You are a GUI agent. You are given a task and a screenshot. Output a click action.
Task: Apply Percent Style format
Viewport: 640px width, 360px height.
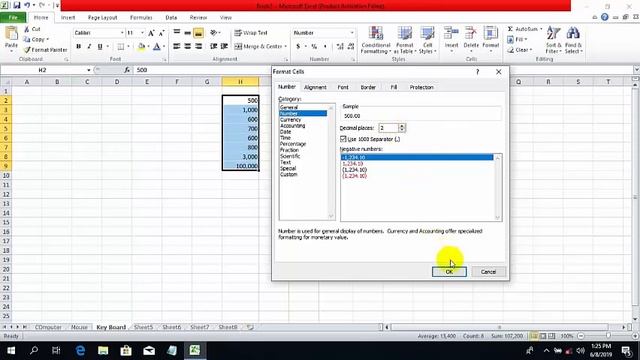pyautogui.click(x=314, y=47)
